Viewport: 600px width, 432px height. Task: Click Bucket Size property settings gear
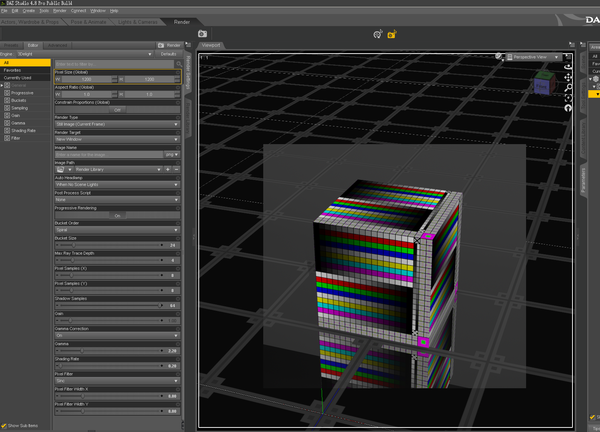[178, 238]
